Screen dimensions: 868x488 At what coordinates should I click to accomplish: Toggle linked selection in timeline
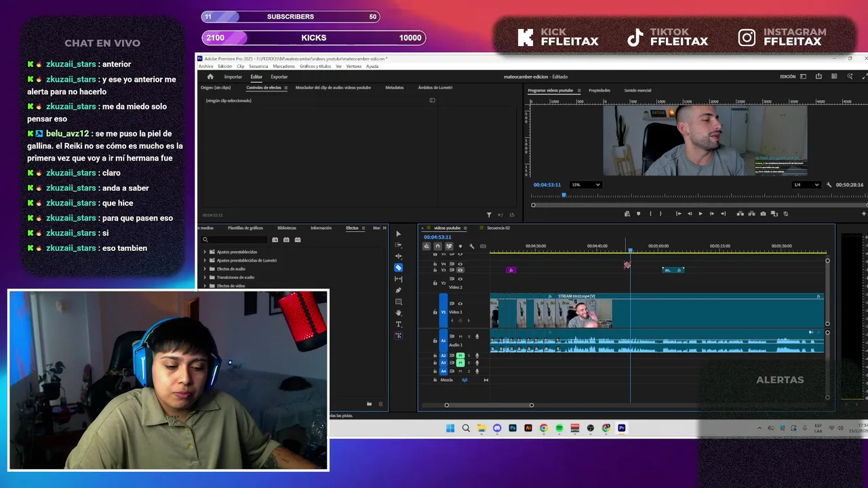coord(449,246)
